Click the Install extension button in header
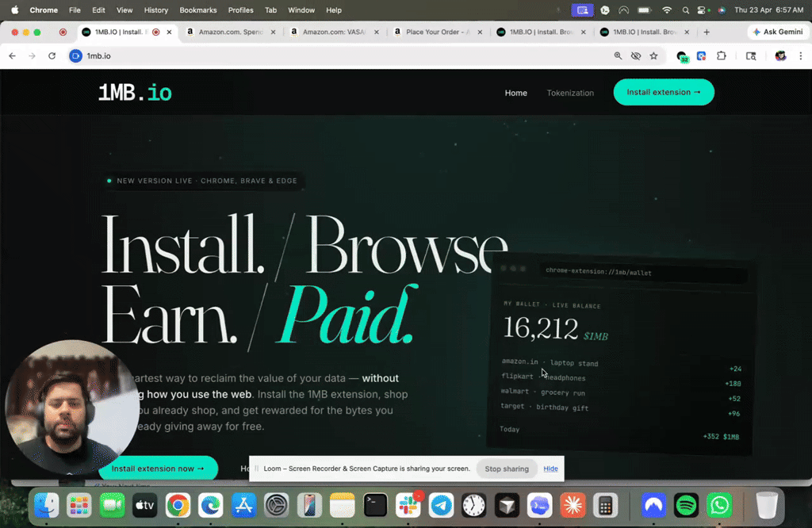The height and width of the screenshot is (528, 812). click(664, 92)
